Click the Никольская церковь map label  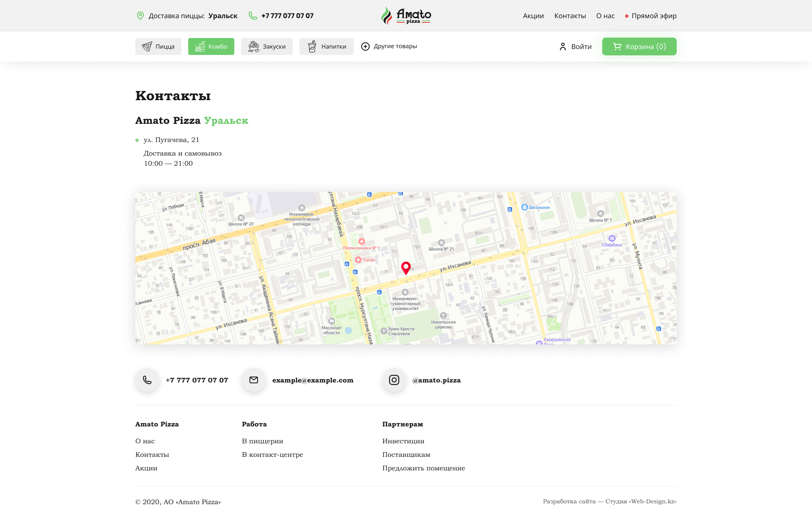point(443,324)
